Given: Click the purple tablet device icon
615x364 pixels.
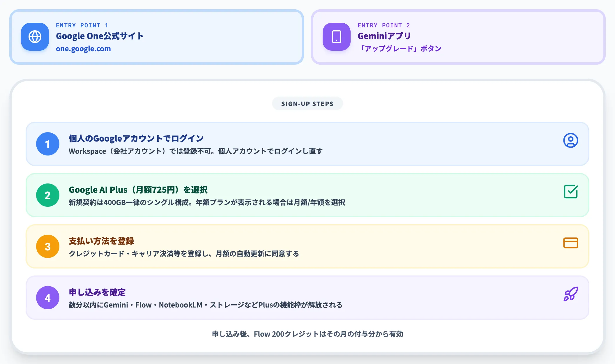Looking at the screenshot, I should click(x=337, y=37).
